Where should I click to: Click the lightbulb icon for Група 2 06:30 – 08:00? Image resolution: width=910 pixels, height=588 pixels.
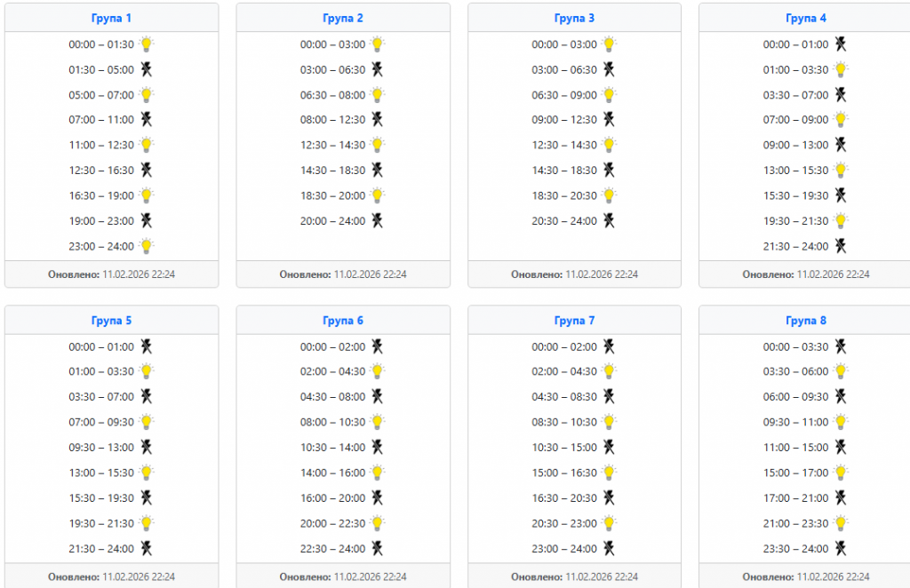pos(378,94)
